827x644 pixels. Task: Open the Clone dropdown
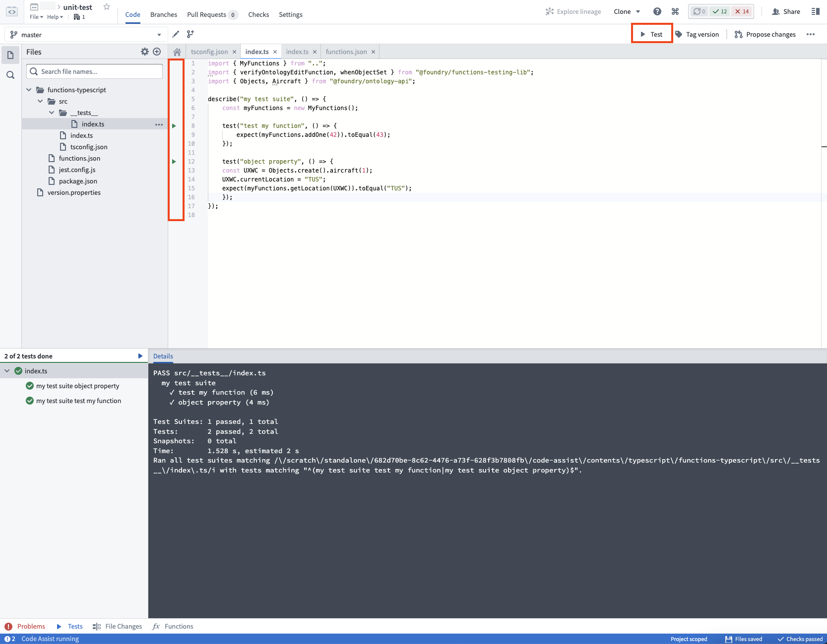coord(627,11)
